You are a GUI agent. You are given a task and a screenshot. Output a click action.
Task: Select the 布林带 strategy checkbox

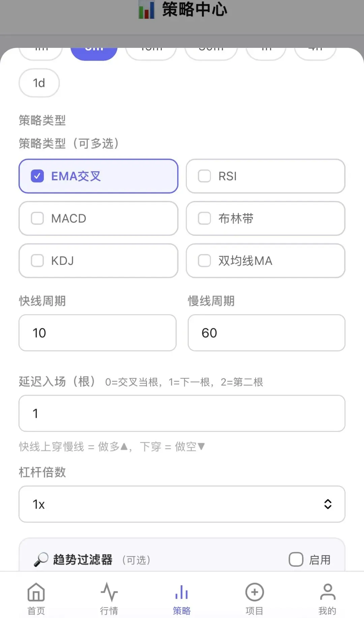(204, 218)
